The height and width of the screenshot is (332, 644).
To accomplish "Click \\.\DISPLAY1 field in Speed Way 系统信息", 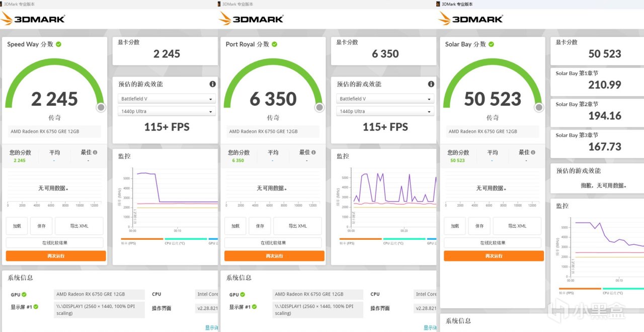I will point(99,310).
